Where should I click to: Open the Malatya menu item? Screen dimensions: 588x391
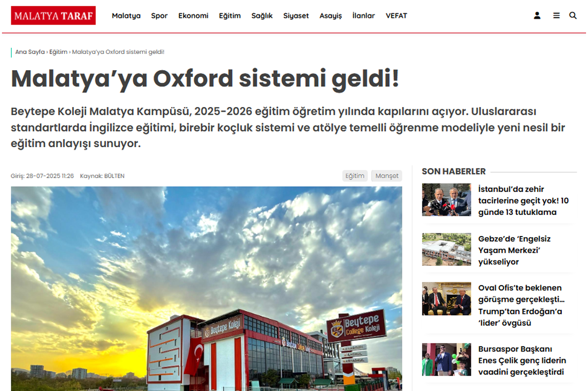tap(126, 16)
